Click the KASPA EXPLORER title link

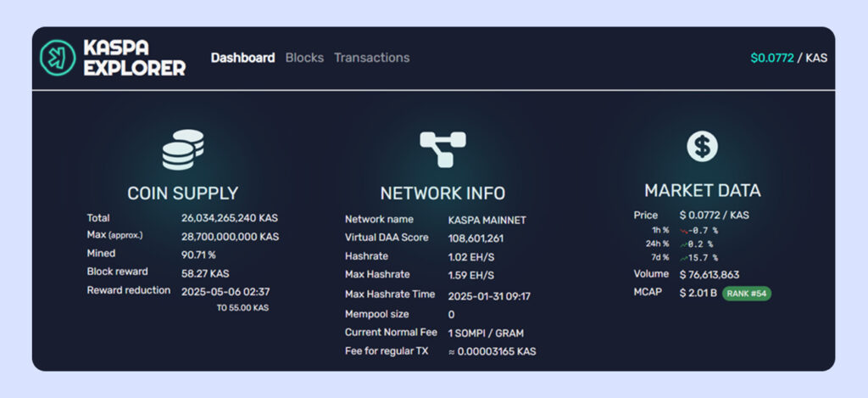pos(135,58)
